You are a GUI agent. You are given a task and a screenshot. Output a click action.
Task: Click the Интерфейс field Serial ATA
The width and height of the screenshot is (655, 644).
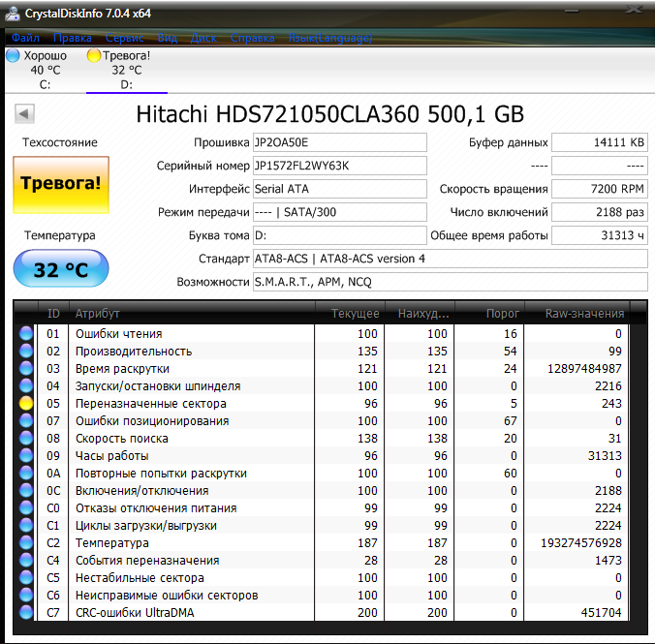340,189
